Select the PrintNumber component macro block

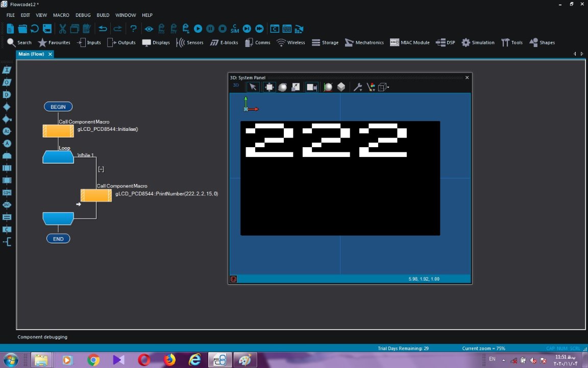(x=96, y=195)
